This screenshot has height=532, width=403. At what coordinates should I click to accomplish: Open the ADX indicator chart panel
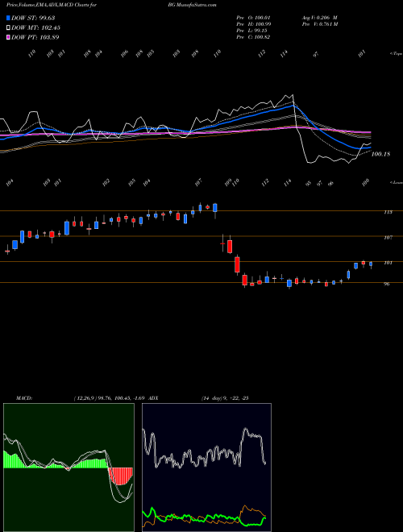206,468
